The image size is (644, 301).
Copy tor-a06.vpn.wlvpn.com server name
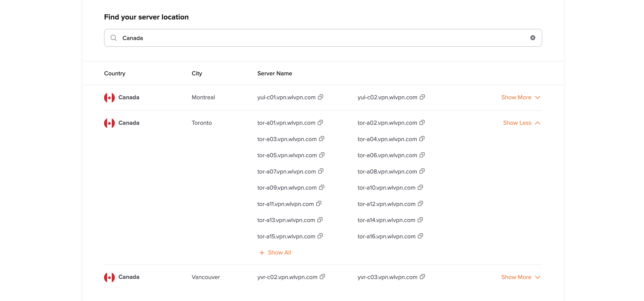(x=422, y=155)
